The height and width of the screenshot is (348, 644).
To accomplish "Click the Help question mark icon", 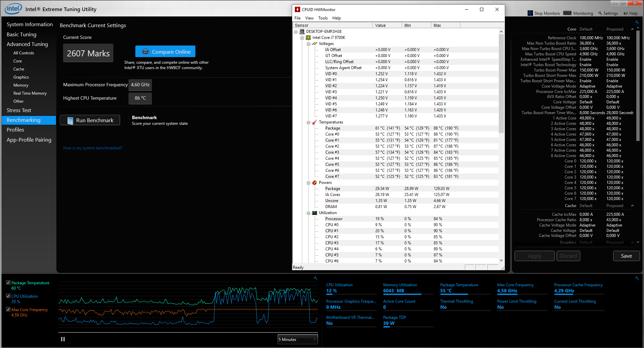I will 626,13.
